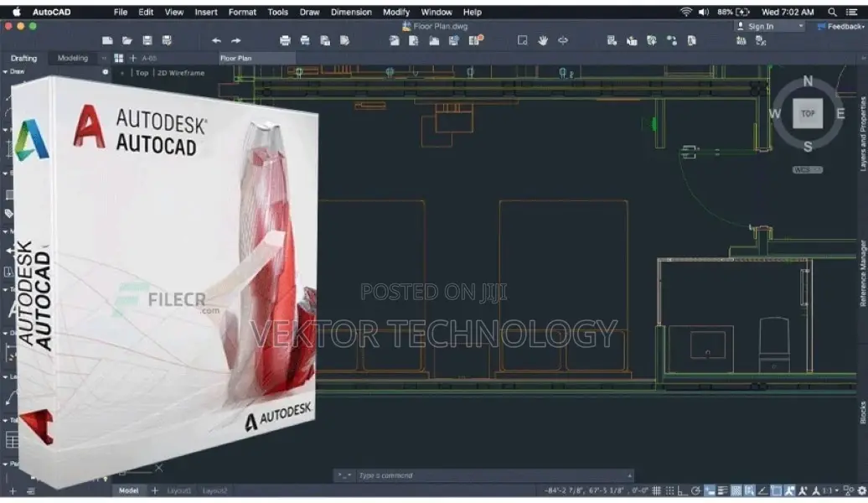
Task: Add a new layout with plus button
Action: [155, 490]
